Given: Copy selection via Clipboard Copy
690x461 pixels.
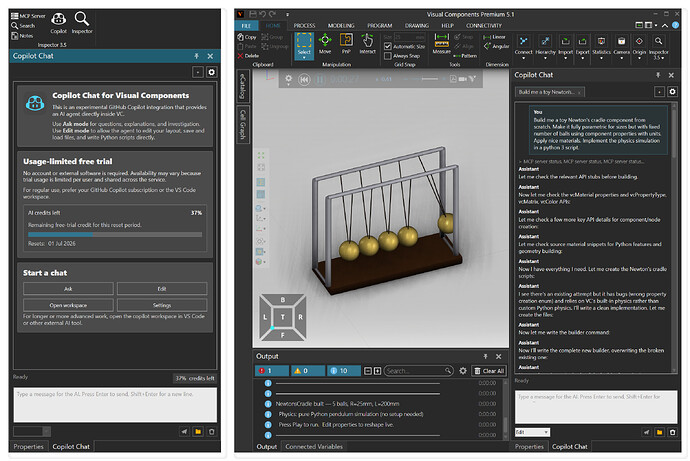Looking at the screenshot, I should 247,37.
